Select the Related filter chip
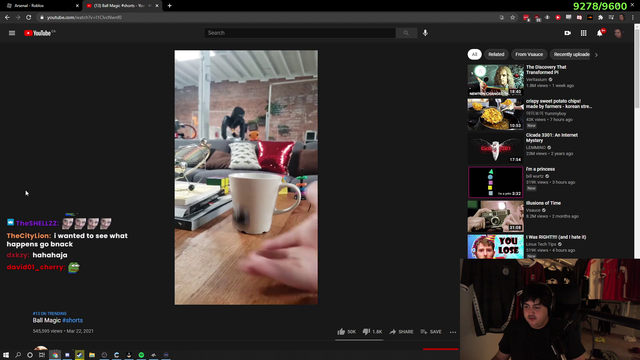Screen dimensions: 640x360 point(496,54)
